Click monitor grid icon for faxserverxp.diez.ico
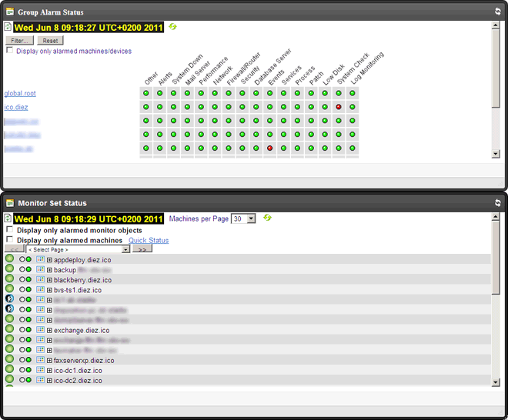 [40, 359]
